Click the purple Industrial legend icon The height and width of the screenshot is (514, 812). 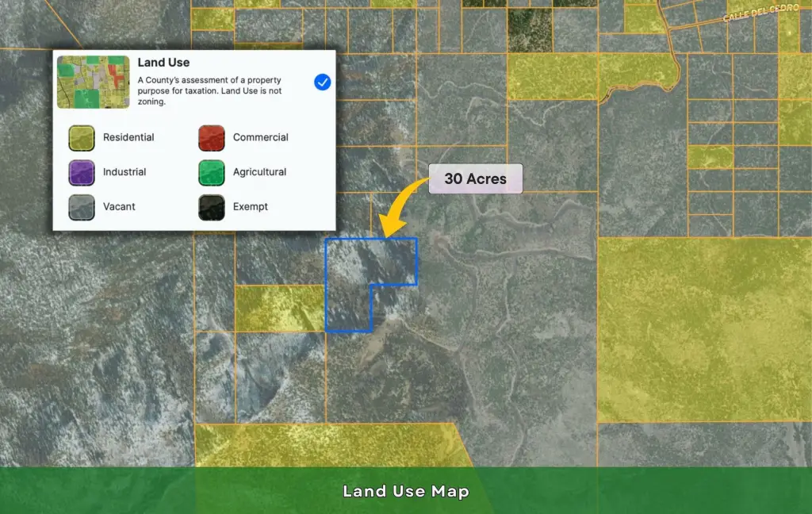point(82,172)
